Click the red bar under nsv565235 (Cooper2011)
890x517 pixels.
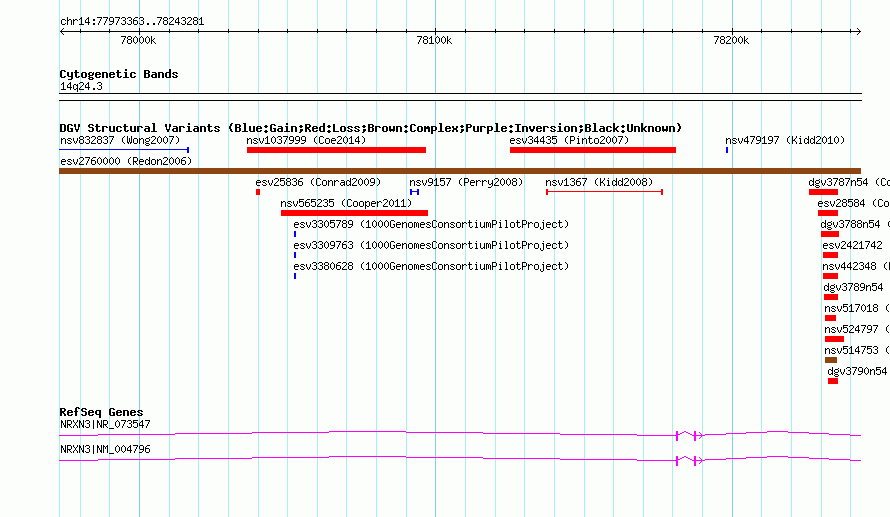[354, 213]
